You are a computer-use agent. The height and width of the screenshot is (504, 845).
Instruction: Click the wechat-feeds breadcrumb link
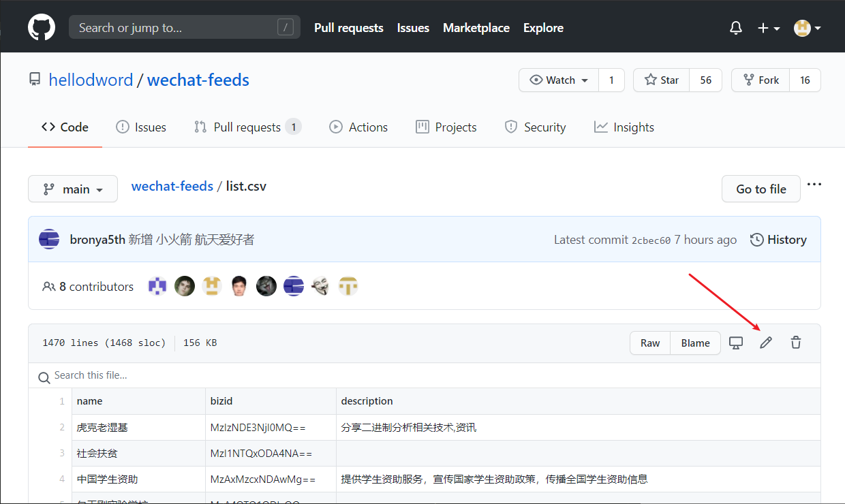tap(172, 186)
